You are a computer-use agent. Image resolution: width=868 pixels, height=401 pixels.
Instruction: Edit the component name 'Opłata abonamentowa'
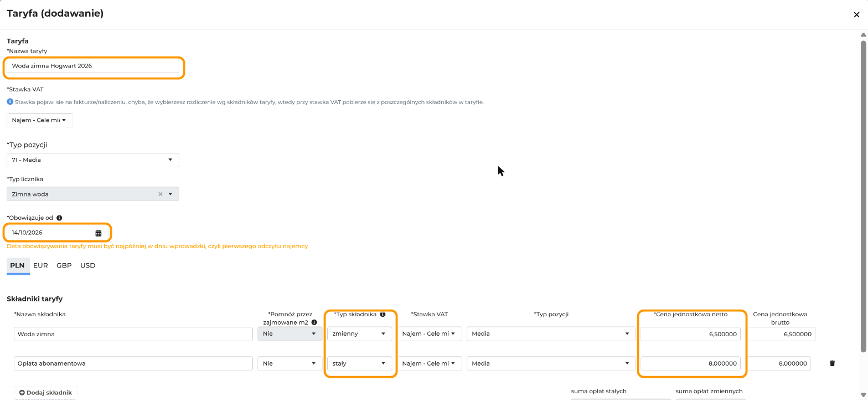(133, 363)
